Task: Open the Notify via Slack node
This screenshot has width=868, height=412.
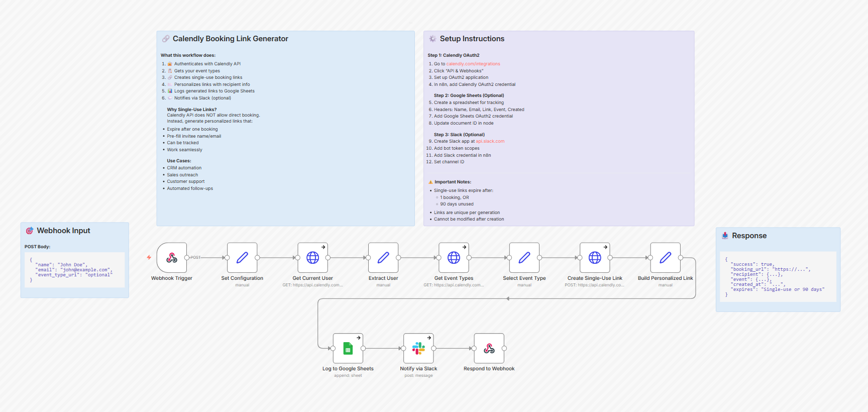Action: point(418,348)
